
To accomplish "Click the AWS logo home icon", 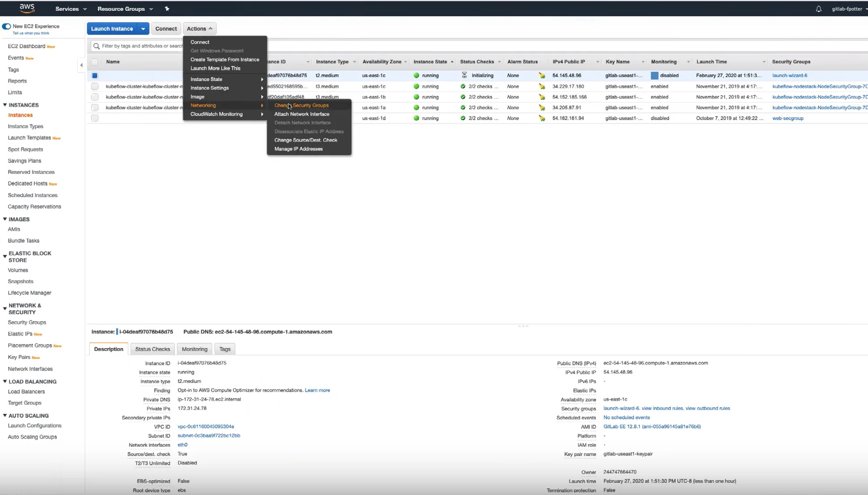I will point(27,8).
